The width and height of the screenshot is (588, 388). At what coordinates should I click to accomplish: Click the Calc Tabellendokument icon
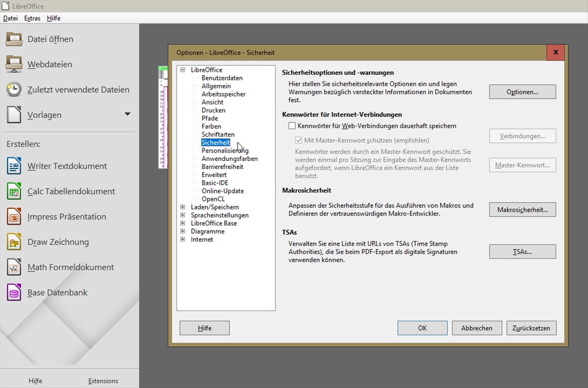click(x=14, y=191)
